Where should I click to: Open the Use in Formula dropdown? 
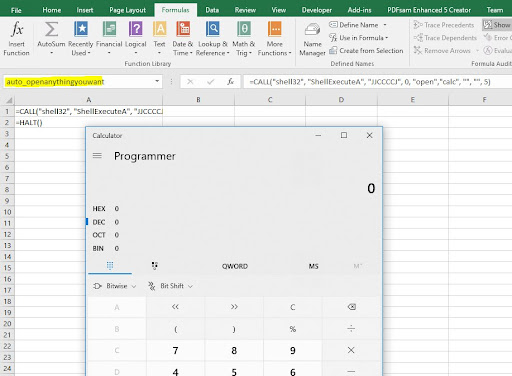click(359, 38)
